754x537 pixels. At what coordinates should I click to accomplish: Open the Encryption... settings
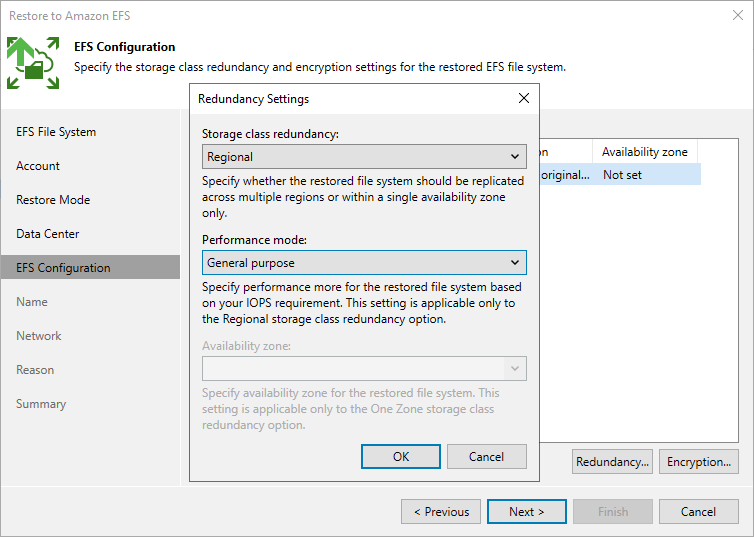click(x=699, y=462)
